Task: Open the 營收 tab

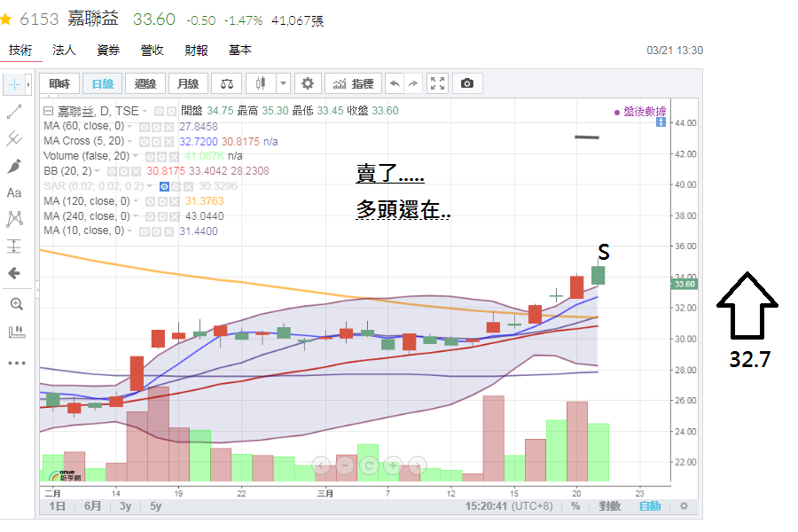Action: [153, 50]
